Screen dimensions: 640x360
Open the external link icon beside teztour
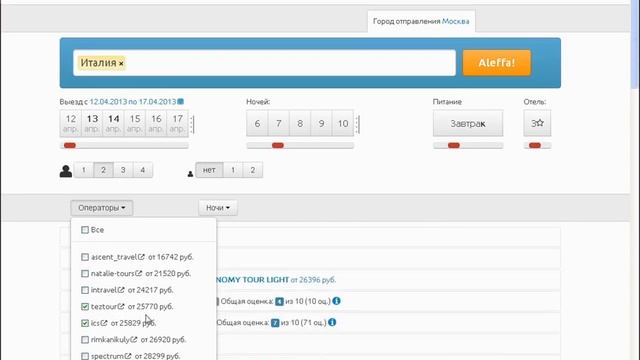click(121, 306)
